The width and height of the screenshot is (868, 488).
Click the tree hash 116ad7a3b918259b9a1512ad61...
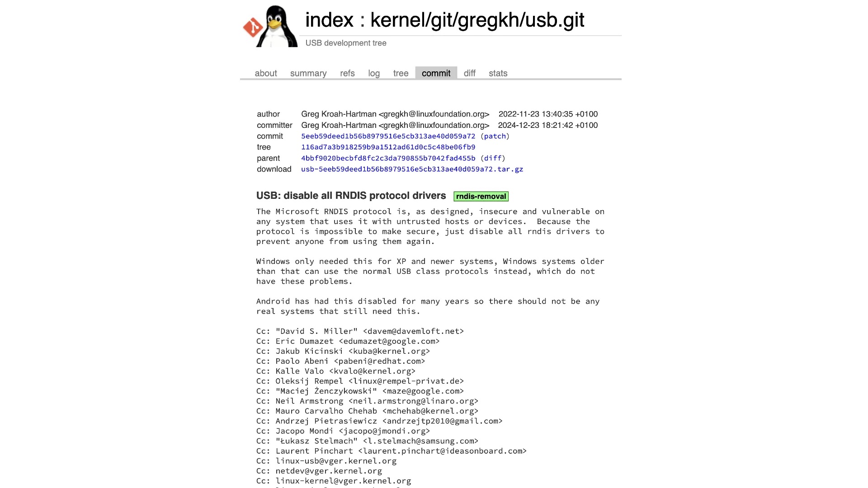pos(387,147)
